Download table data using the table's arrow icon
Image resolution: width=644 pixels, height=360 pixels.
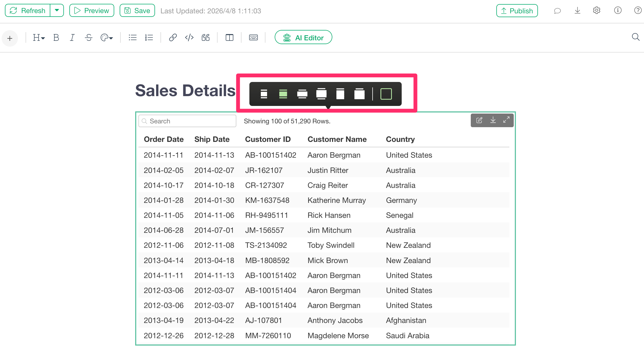[493, 120]
